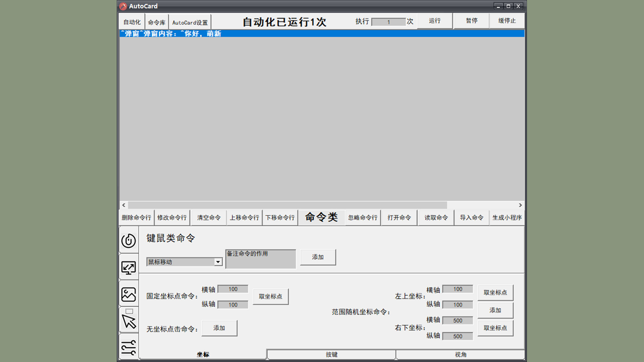Click 下移命令行 button
Screen dimensions: 644x362
pos(280,218)
